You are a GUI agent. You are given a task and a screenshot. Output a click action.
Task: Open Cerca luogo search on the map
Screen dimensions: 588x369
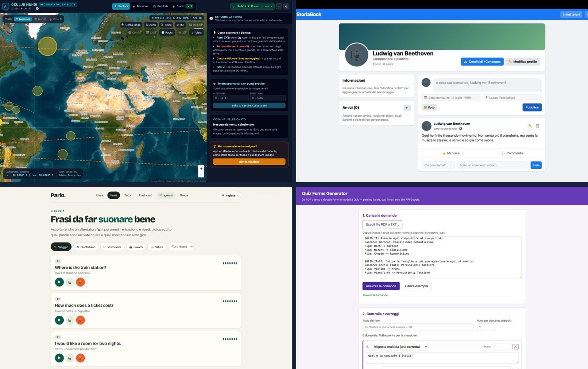pyautogui.click(x=131, y=25)
